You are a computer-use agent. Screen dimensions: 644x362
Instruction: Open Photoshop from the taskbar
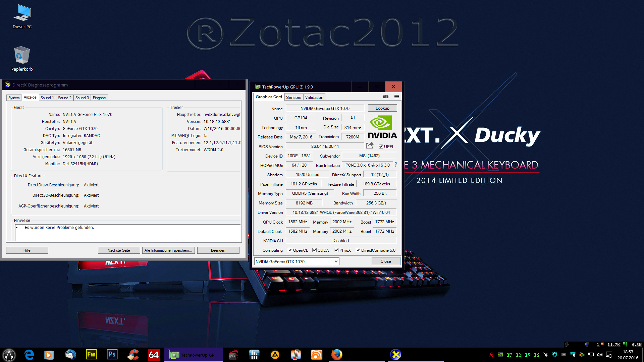(x=112, y=354)
